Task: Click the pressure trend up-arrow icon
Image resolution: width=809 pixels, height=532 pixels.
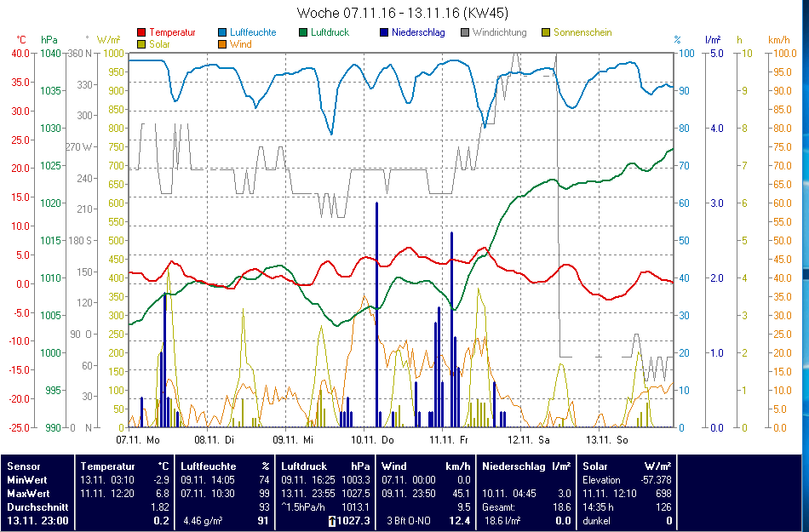Action: (331, 521)
